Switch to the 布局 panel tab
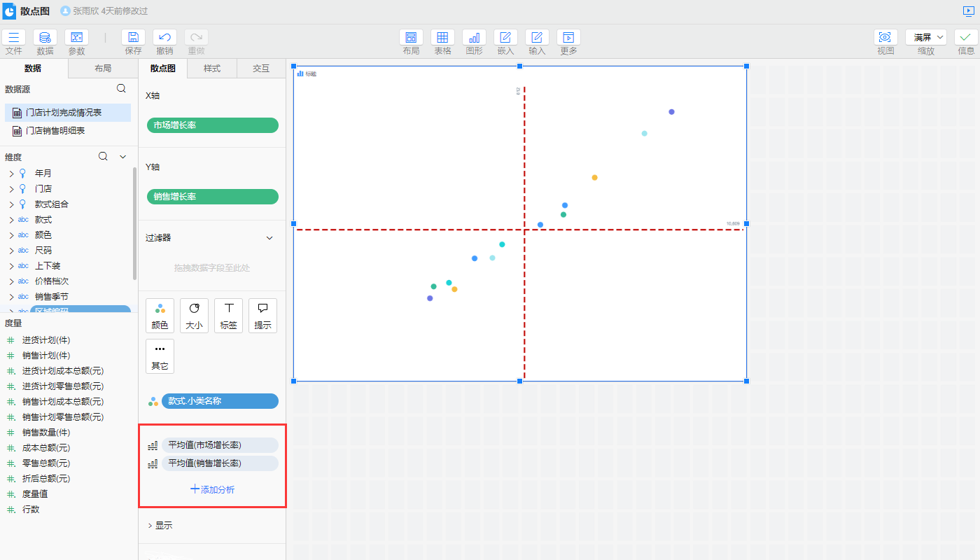980x560 pixels. coord(103,69)
